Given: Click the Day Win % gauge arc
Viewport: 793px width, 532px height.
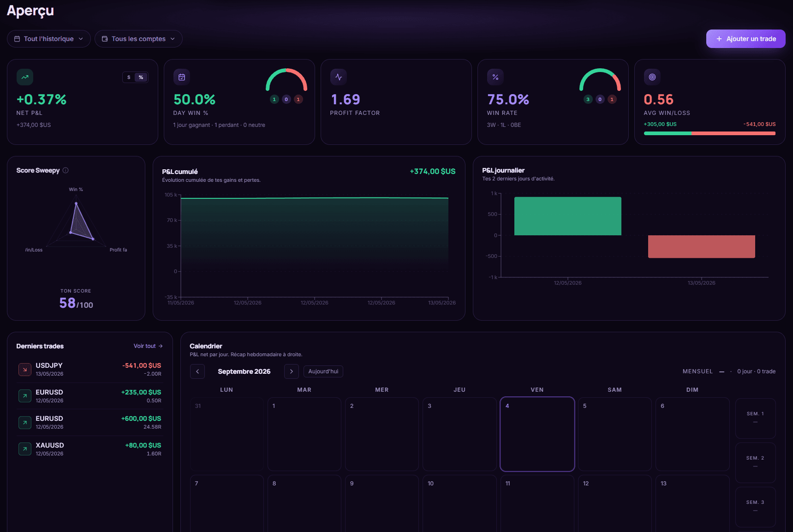Looking at the screenshot, I should (286, 80).
